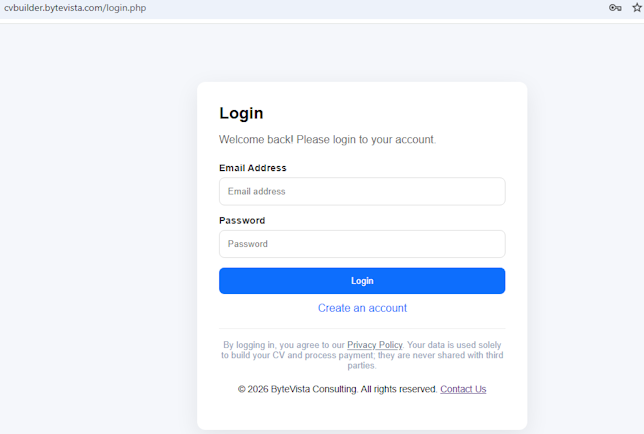Focus the Email address input field

point(362,191)
